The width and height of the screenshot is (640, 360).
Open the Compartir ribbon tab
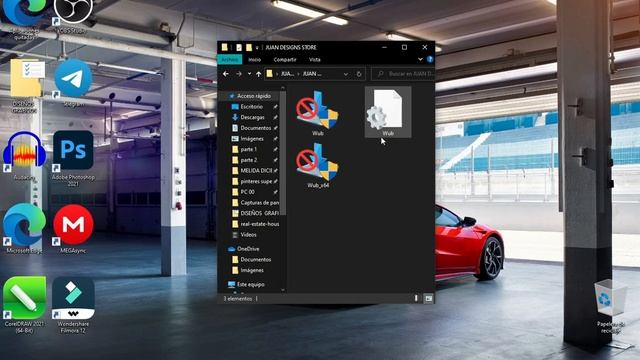coord(284,60)
